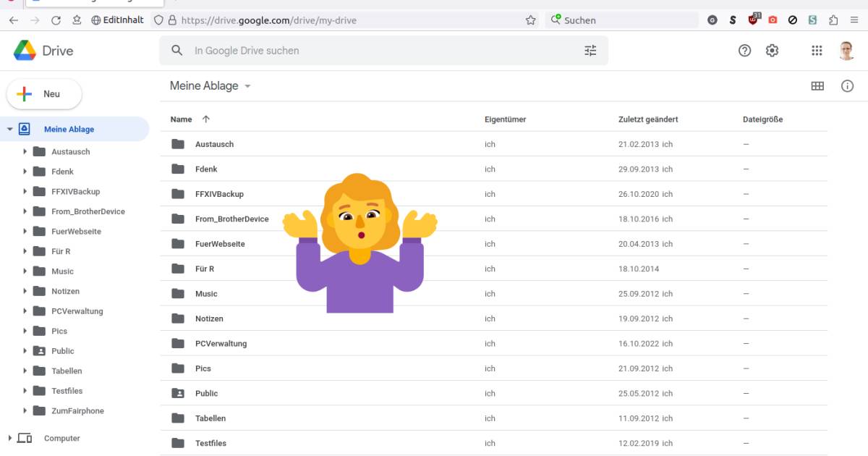
Task: Open the Drive help question mark icon
Action: click(744, 51)
